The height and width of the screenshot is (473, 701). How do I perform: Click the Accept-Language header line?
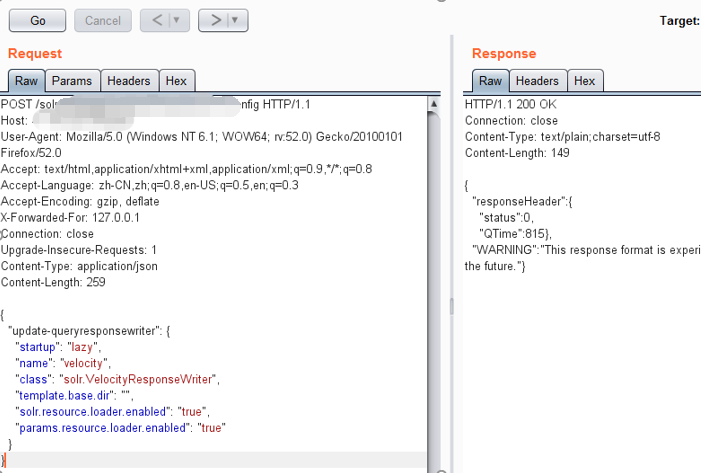[149, 185]
